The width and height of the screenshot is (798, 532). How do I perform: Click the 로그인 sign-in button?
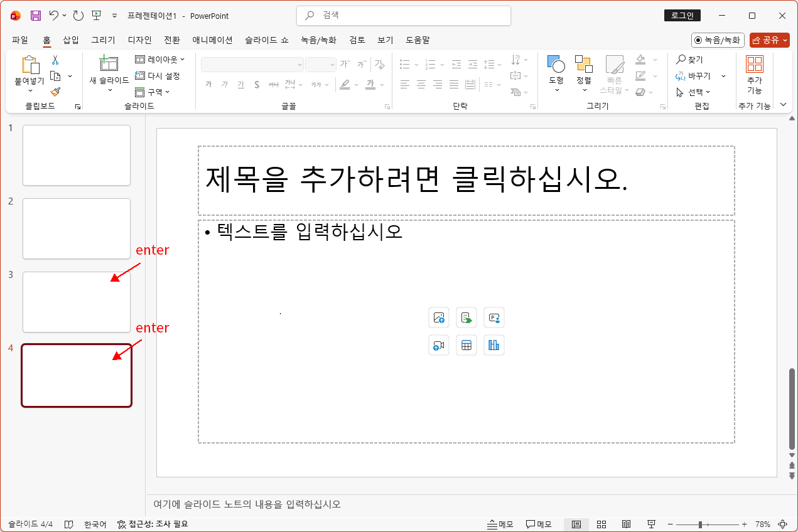pos(682,15)
